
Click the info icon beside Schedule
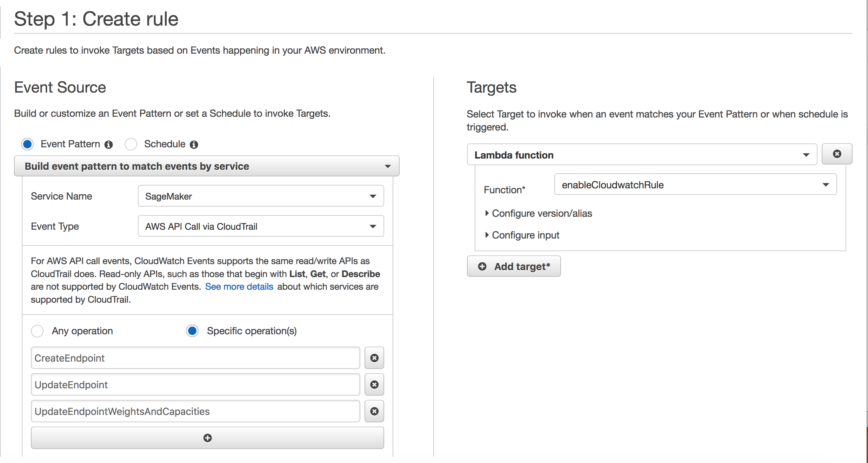click(194, 145)
